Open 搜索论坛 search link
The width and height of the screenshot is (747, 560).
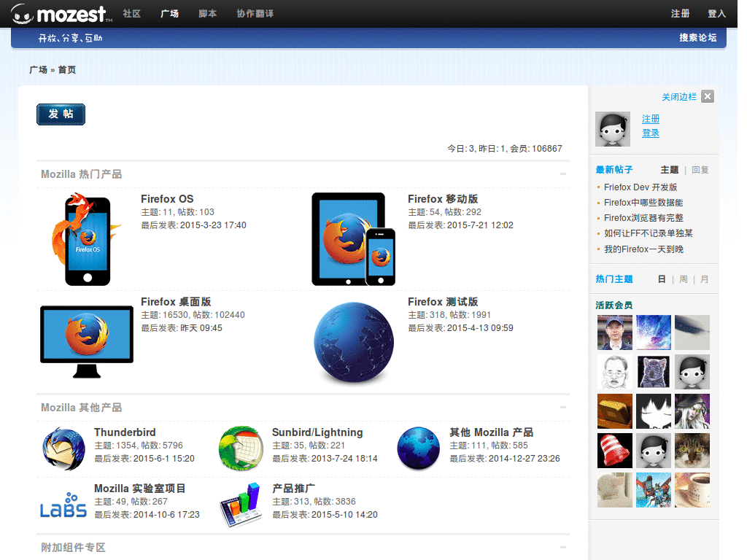[698, 38]
